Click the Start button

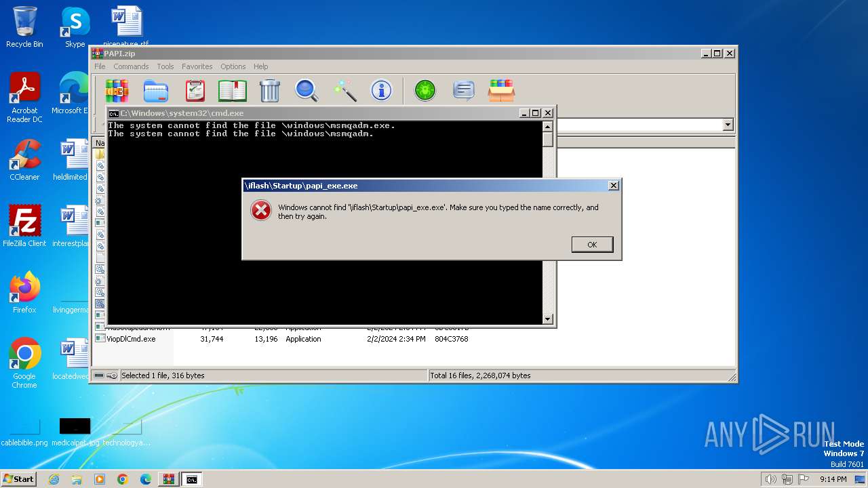coord(18,479)
